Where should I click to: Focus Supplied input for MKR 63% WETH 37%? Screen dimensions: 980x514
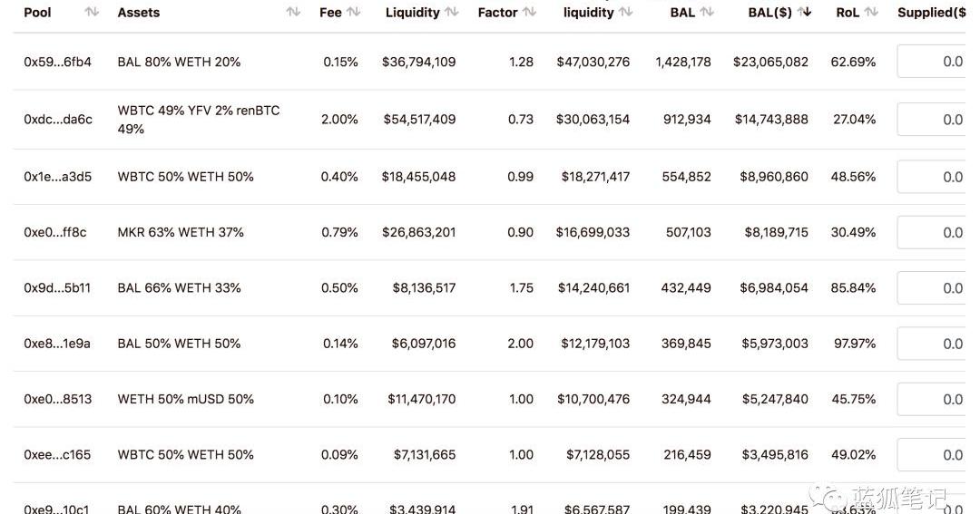click(x=931, y=233)
